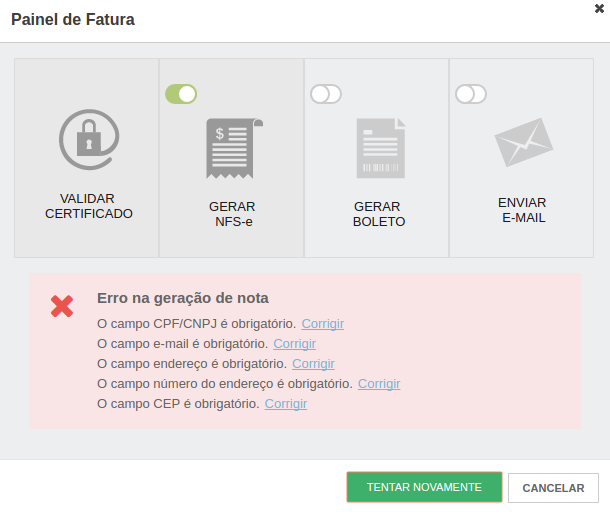Click the certificate padlock icon
610x514 pixels.
[88, 138]
